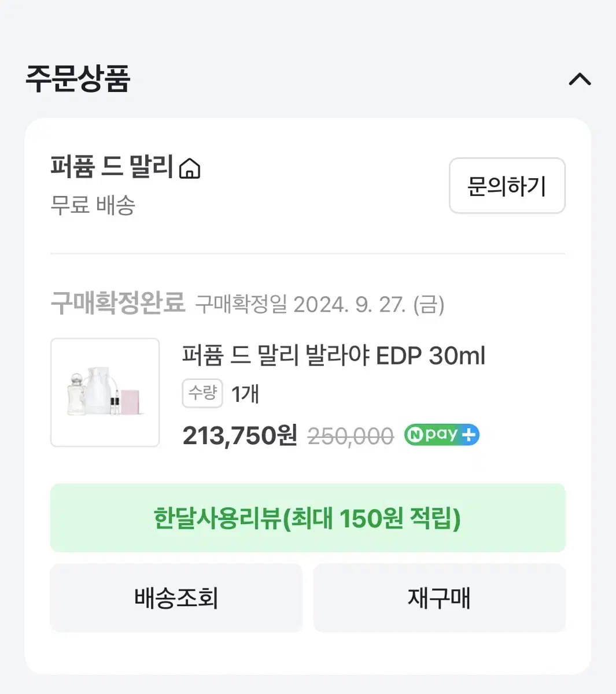The height and width of the screenshot is (694, 616).
Task: Tap the Npay plus badge icon
Action: pyautogui.click(x=442, y=435)
